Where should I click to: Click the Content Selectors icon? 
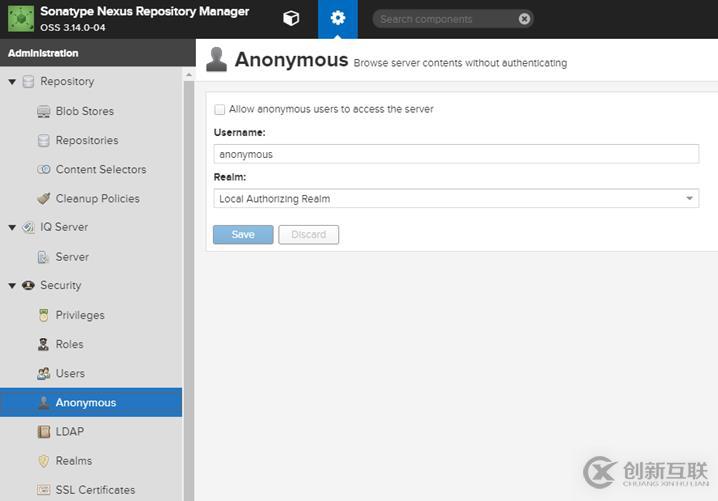point(44,170)
